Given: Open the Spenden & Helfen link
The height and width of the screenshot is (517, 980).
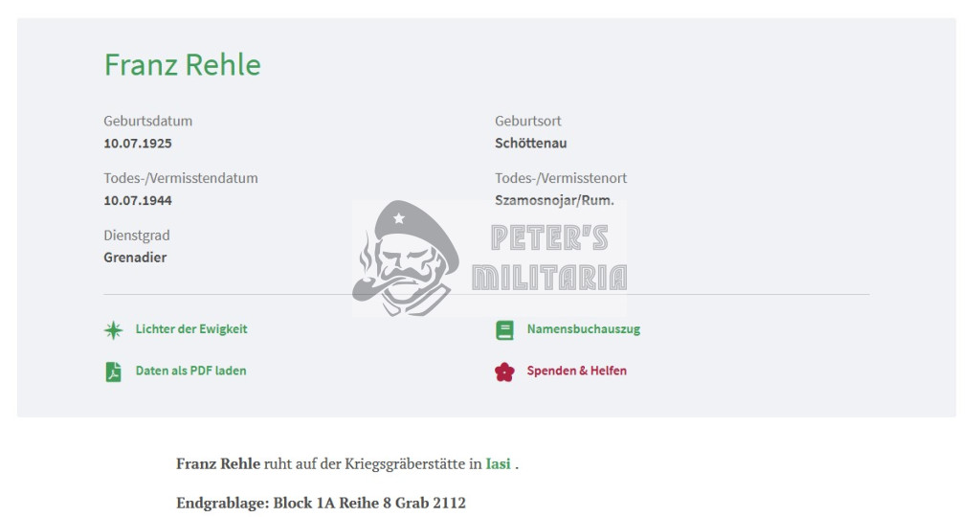Looking at the screenshot, I should (576, 371).
